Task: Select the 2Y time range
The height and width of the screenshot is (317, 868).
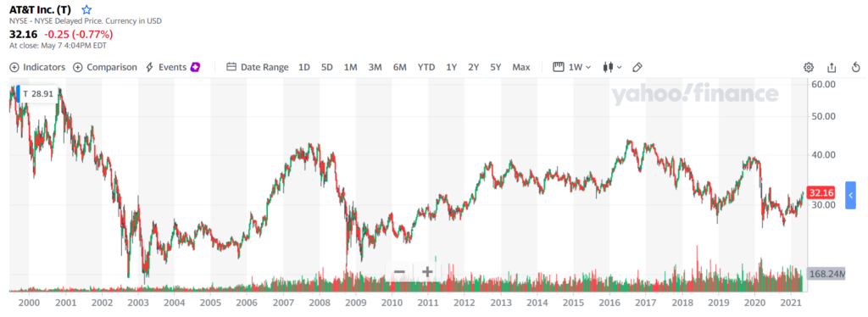Action: point(473,67)
